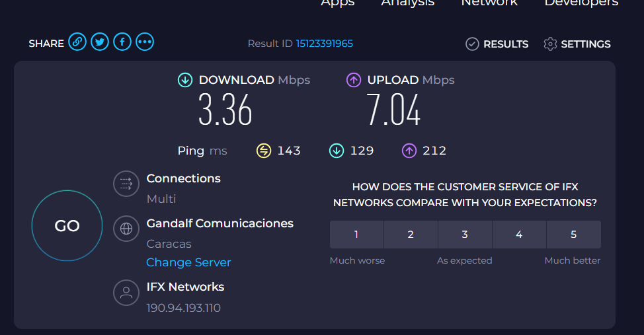Open the Developers menu item
644x335 pixels.
[581, 3]
